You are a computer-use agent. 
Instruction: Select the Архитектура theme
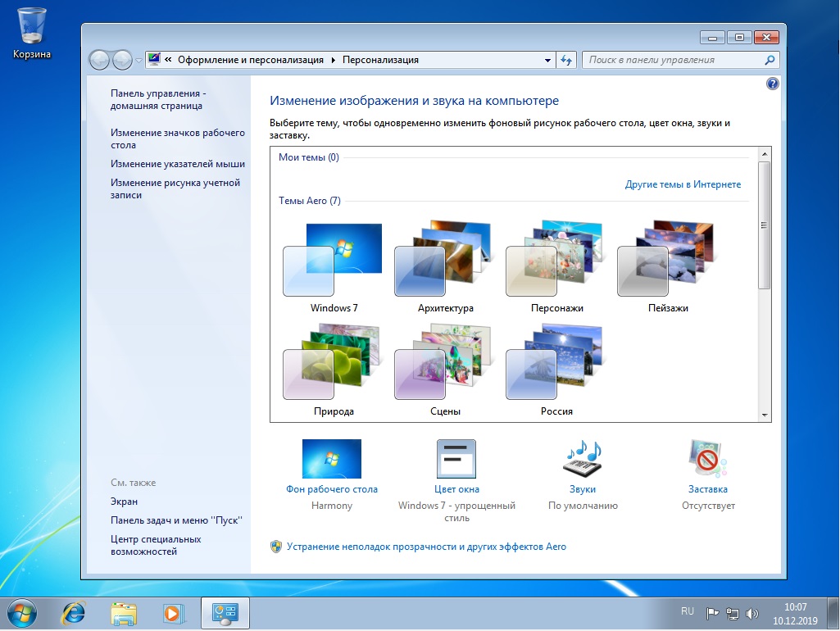[445, 261]
